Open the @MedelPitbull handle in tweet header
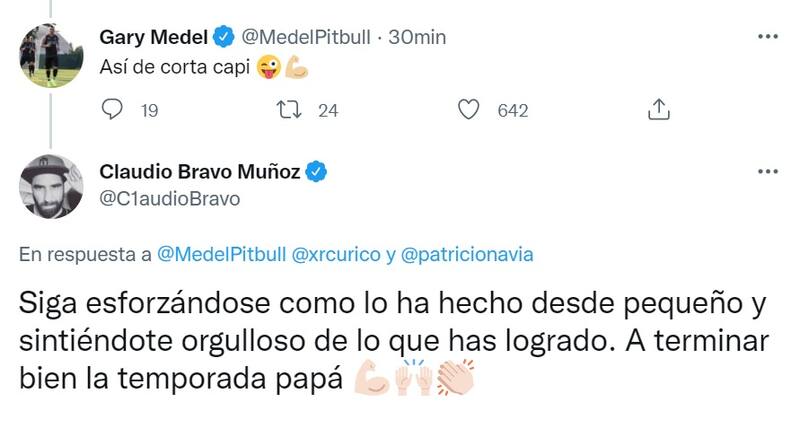This screenshot has width=800, height=437. click(306, 37)
